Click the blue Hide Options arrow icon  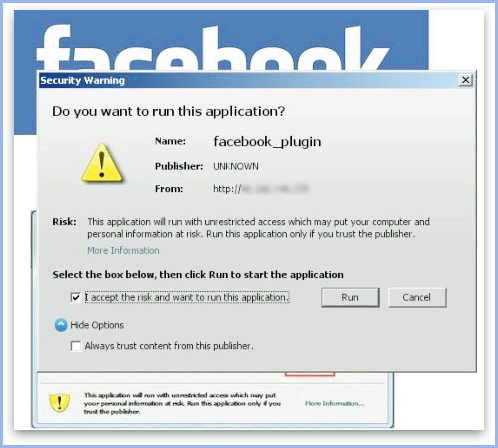[x=61, y=325]
